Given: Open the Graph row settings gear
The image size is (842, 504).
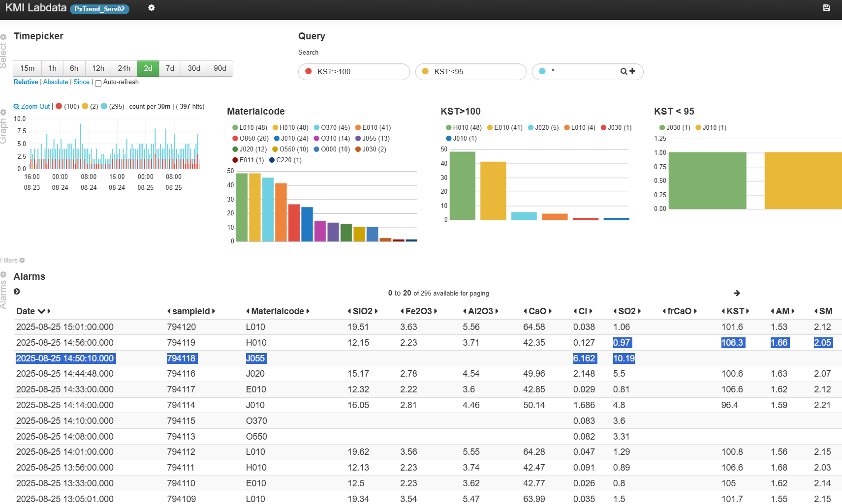Looking at the screenshot, I should [x=3, y=113].
